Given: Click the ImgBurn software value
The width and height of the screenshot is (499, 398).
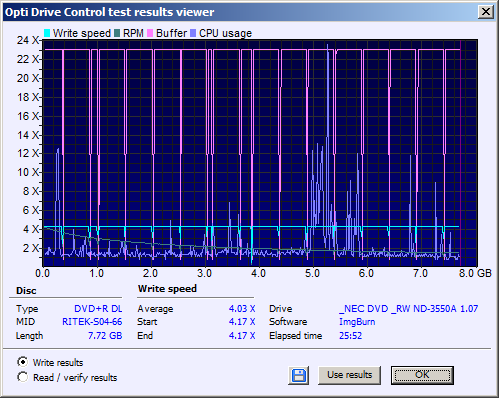Looking at the screenshot, I should (x=357, y=322).
